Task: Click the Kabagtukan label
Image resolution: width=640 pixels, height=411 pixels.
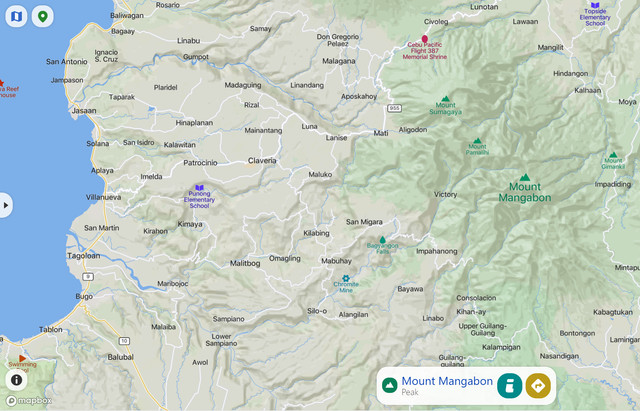Action: pyautogui.click(x=613, y=312)
